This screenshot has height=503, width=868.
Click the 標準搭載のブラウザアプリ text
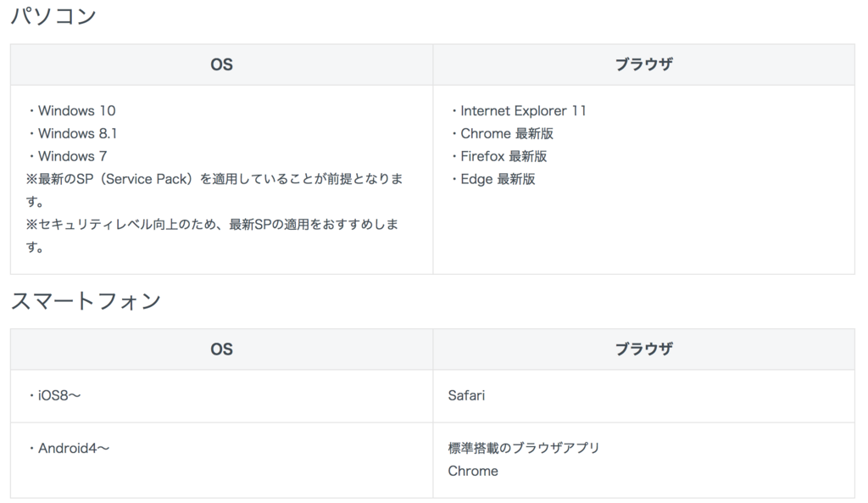[x=524, y=448]
